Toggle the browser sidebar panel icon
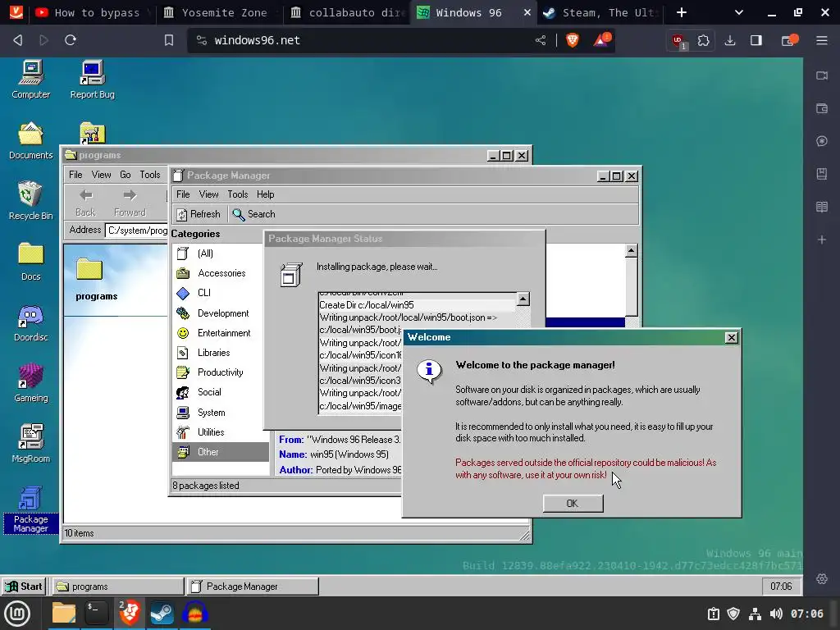The width and height of the screenshot is (840, 630). [x=756, y=40]
